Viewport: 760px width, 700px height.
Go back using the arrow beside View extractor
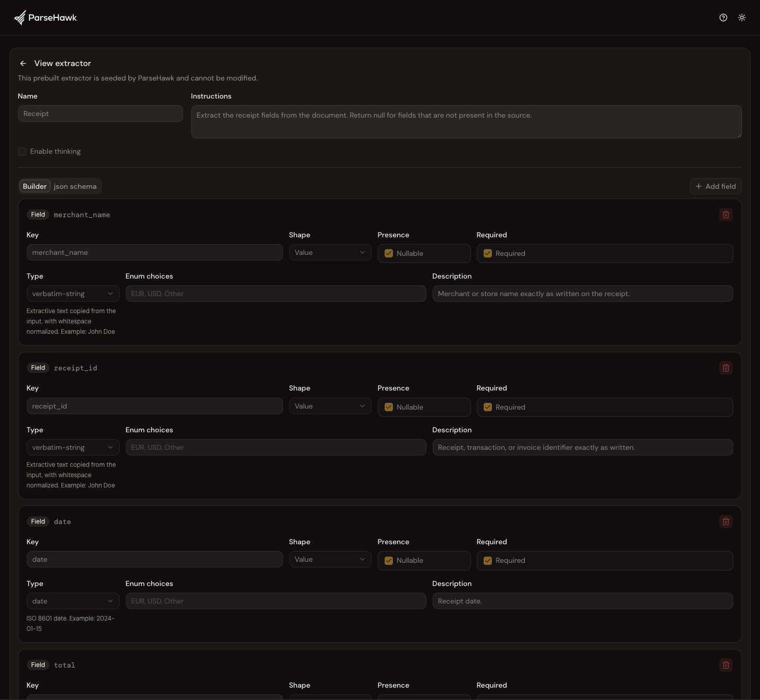pyautogui.click(x=23, y=63)
